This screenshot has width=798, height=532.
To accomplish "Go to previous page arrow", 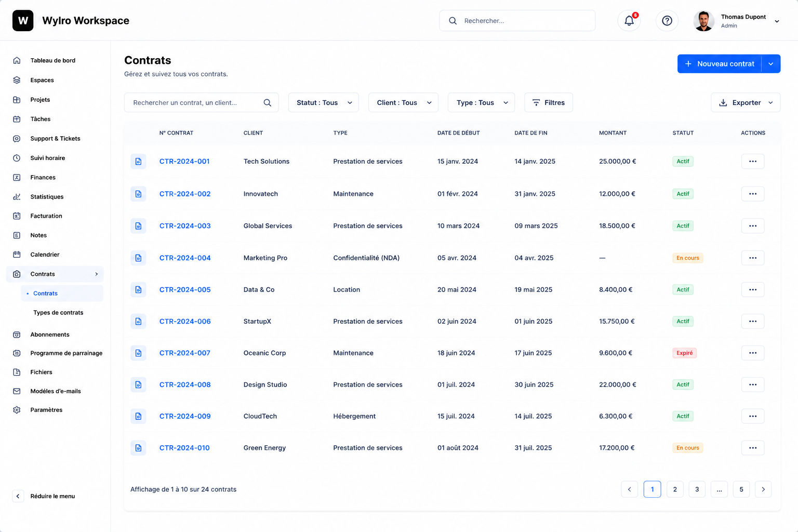I will (x=630, y=489).
